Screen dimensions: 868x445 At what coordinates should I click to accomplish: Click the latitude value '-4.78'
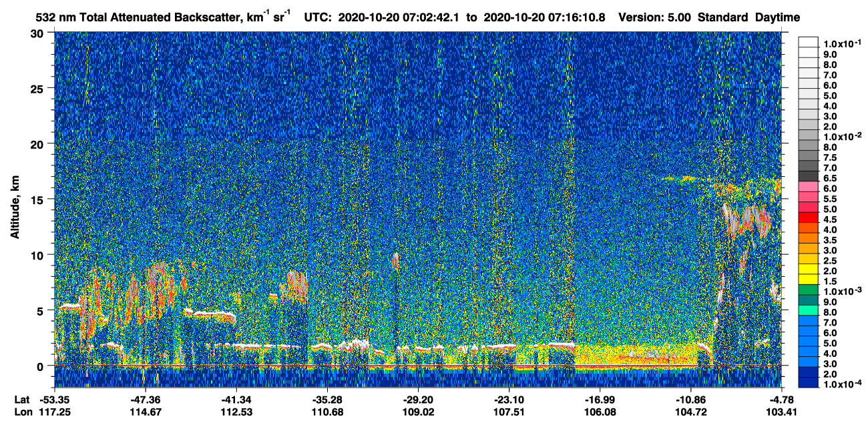click(x=782, y=400)
